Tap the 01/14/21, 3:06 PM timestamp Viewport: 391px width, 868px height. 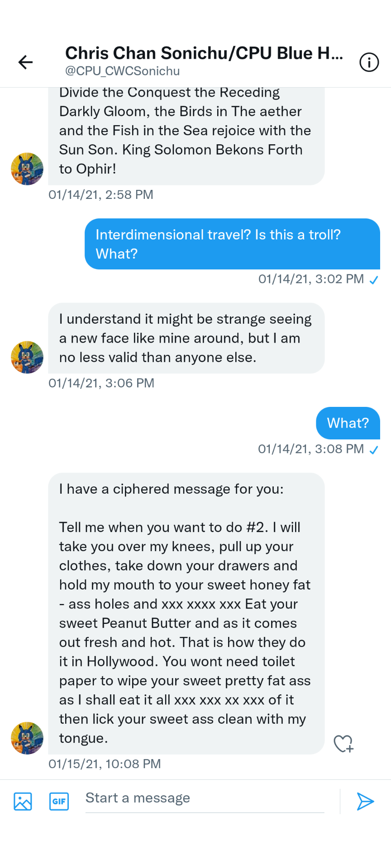pos(101,383)
